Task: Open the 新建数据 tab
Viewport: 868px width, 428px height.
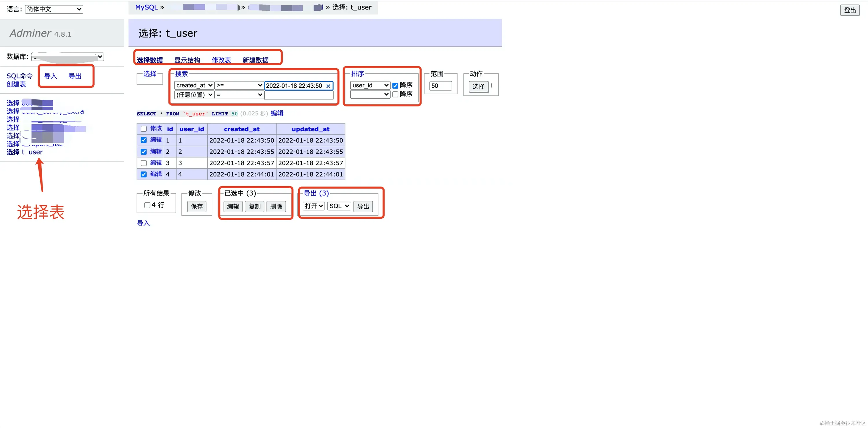Action: point(255,60)
